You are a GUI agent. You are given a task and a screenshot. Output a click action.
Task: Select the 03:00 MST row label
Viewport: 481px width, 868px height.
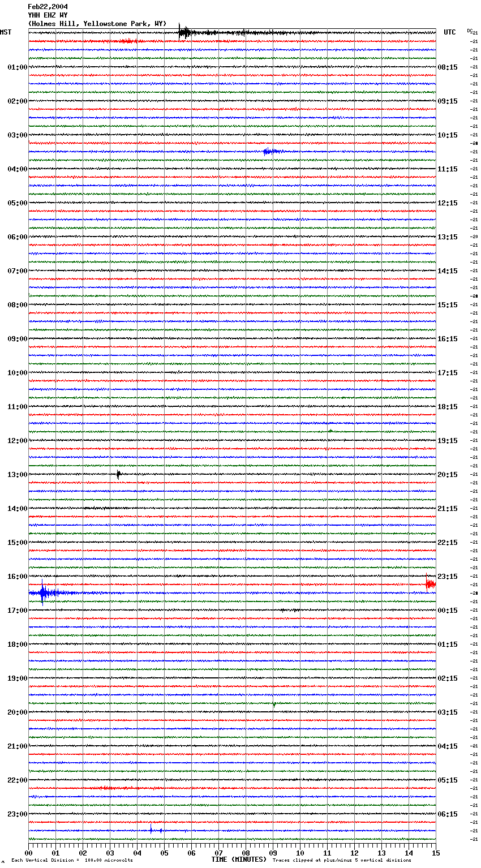coord(18,135)
